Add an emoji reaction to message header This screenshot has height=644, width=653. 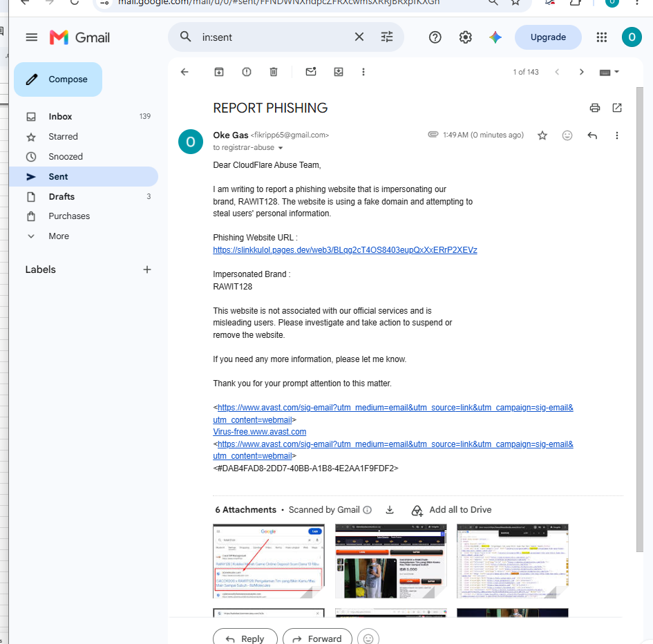click(567, 135)
